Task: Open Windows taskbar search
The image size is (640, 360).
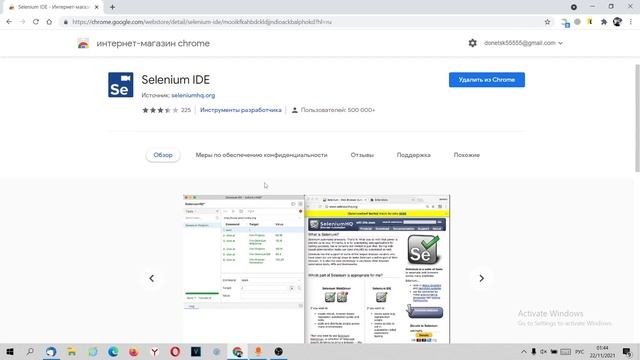Action: 30,351
